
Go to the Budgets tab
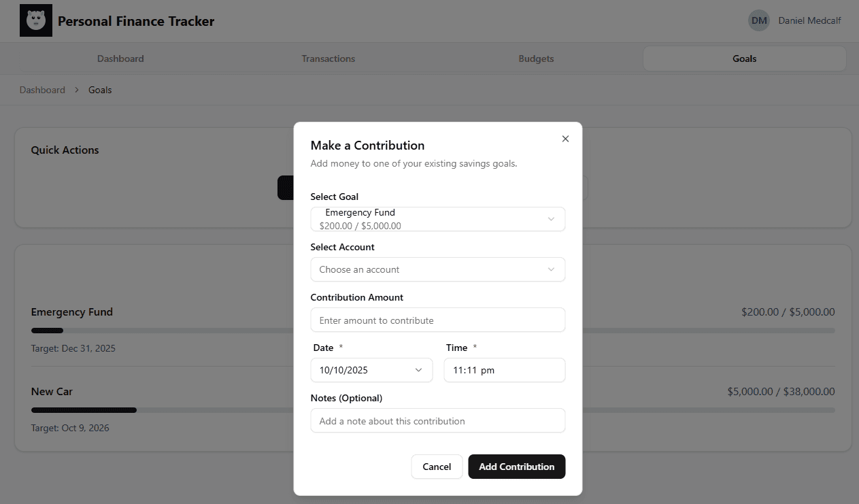tap(536, 58)
